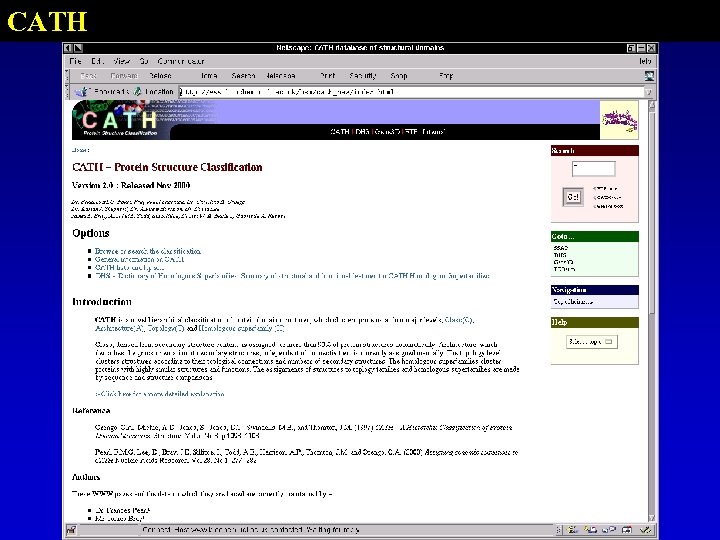Open the Go menu
Image resolution: width=720 pixels, height=540 pixels.
pyautogui.click(x=144, y=61)
